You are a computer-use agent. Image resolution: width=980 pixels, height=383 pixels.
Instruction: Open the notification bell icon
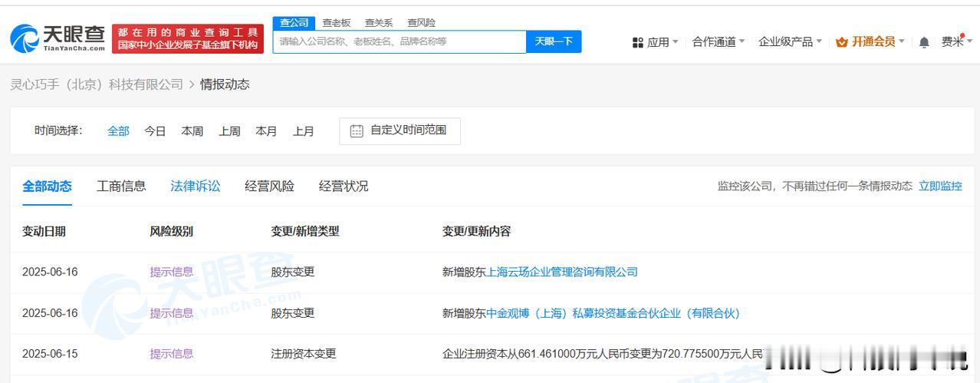(x=925, y=42)
